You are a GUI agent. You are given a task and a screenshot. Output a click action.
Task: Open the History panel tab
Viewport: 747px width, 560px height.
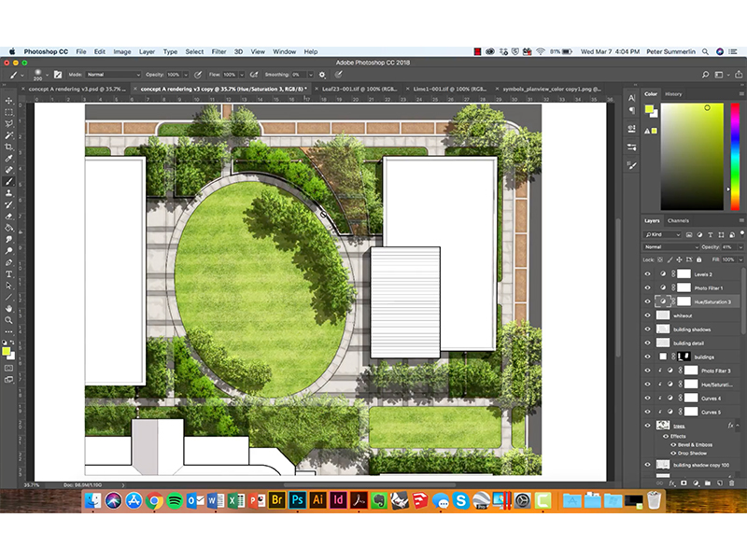tap(673, 94)
